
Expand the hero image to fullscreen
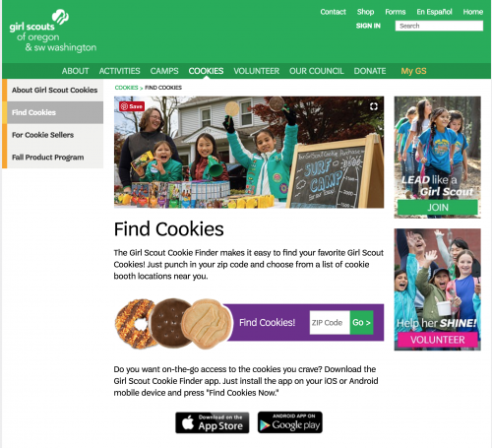coord(374,106)
